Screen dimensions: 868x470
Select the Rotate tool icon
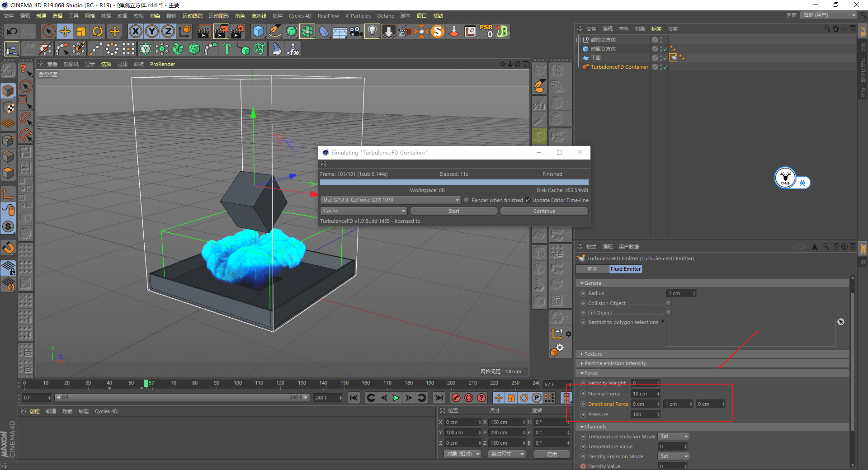pos(98,31)
